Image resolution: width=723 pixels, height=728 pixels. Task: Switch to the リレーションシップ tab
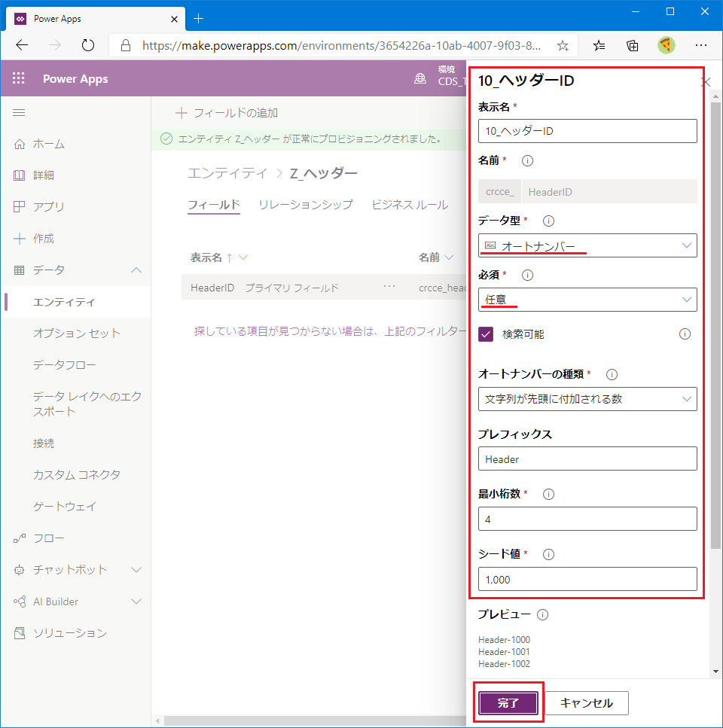(306, 205)
